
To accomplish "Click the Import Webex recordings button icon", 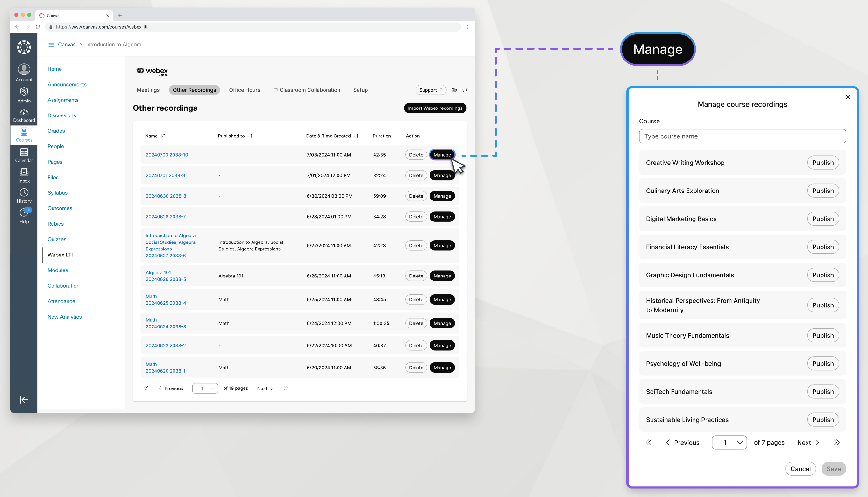I will [x=435, y=108].
